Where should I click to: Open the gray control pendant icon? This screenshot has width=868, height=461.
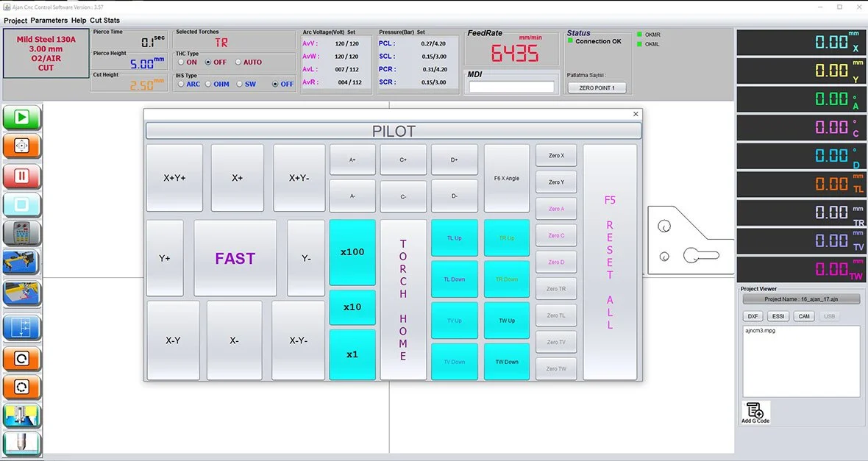21,234
